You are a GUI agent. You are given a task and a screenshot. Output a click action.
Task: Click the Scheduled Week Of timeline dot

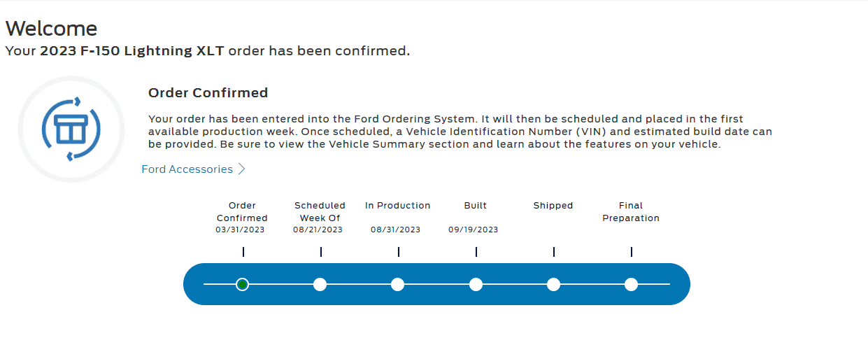320,284
